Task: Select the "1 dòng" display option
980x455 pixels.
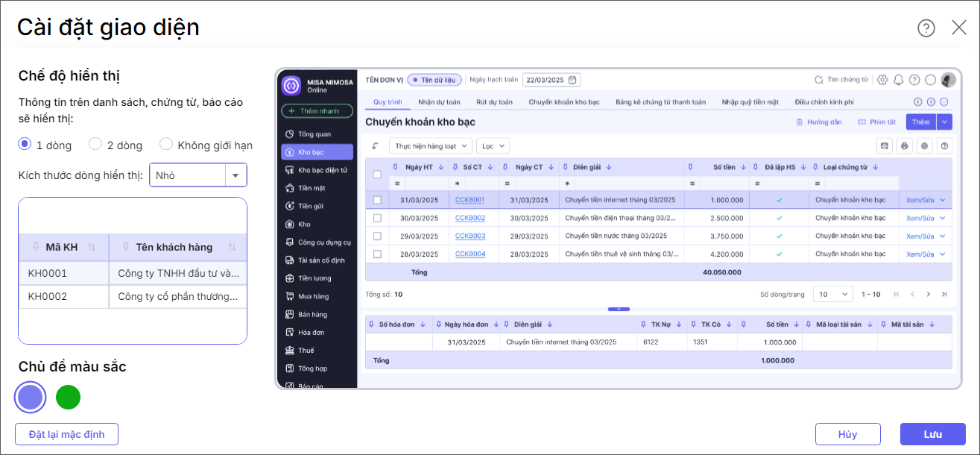Action: click(25, 145)
